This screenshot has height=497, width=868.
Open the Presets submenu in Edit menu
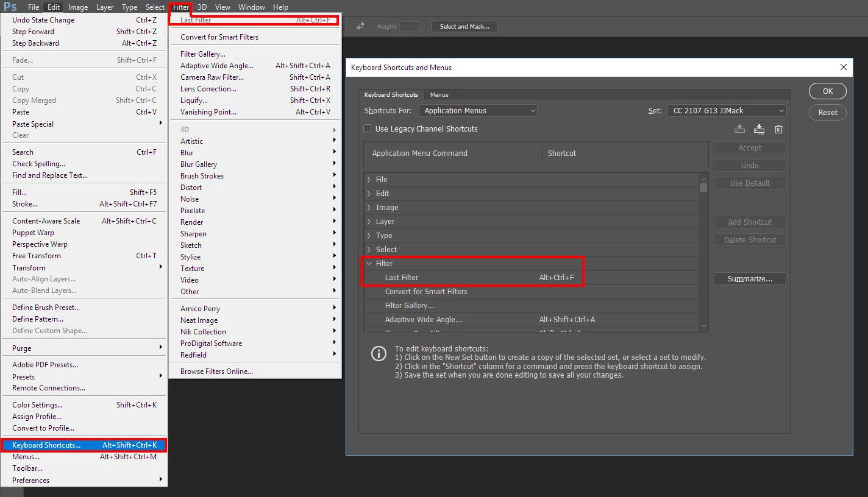pyautogui.click(x=84, y=376)
